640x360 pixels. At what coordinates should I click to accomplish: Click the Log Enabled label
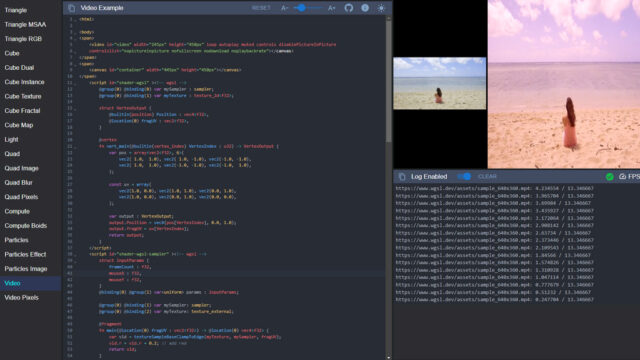(x=429, y=176)
